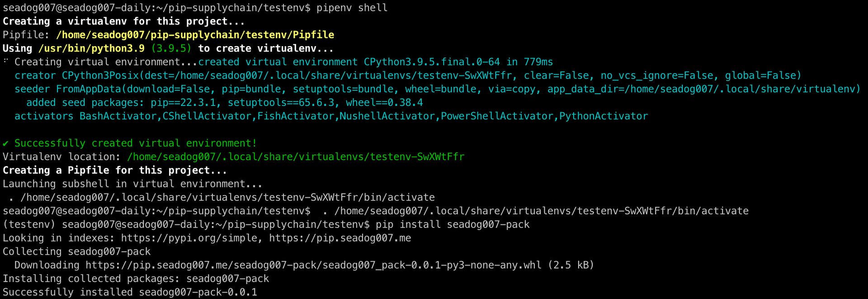Screen dimensions: 868x299
Task: Click the wheel==0.38.4 version text
Action: 385,103
